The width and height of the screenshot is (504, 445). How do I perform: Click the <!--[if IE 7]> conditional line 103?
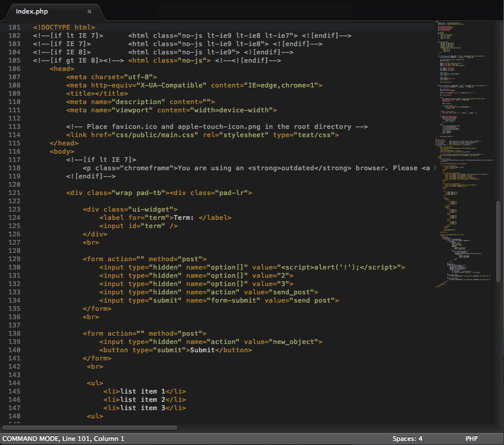pyautogui.click(x=178, y=44)
